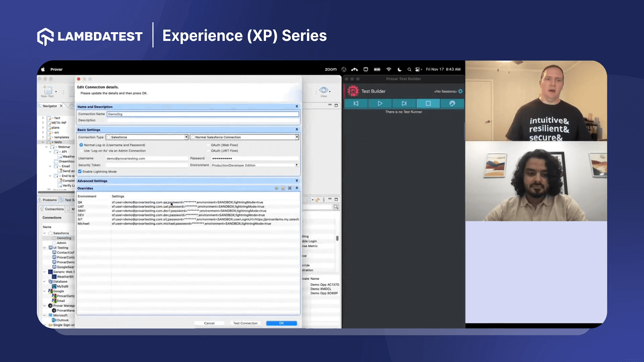
Task: Select the Connections tab
Action: [x=54, y=209]
